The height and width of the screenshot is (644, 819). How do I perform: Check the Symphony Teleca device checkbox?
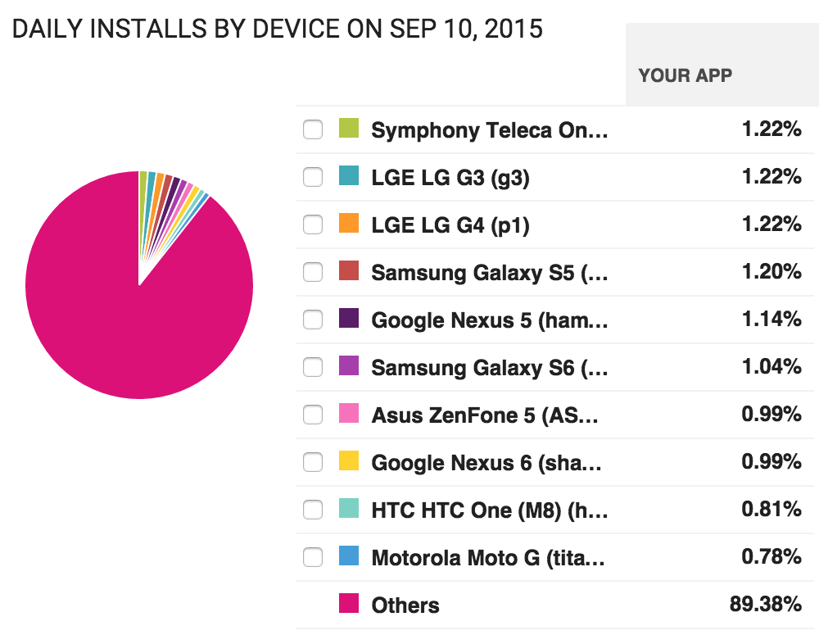point(313,130)
